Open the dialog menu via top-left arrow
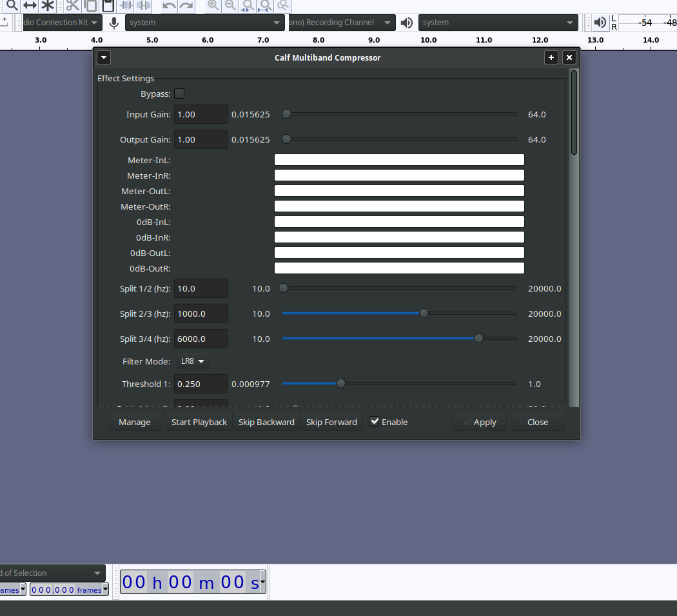Image resolution: width=677 pixels, height=616 pixels. [x=104, y=57]
